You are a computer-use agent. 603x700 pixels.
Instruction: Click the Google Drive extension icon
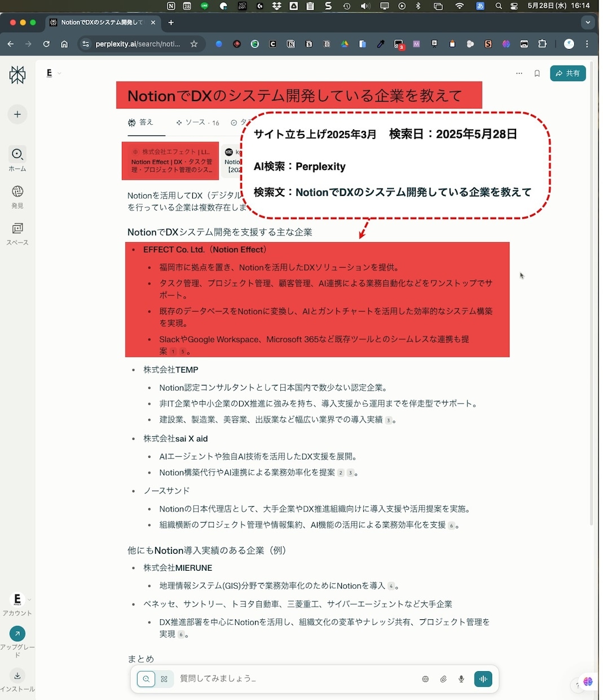click(x=345, y=44)
